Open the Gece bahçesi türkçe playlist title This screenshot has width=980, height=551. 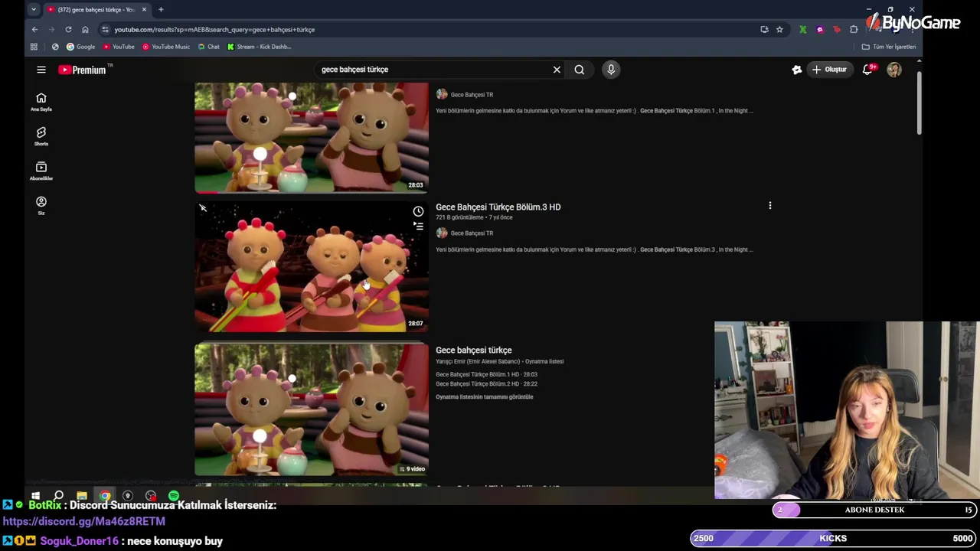click(474, 350)
